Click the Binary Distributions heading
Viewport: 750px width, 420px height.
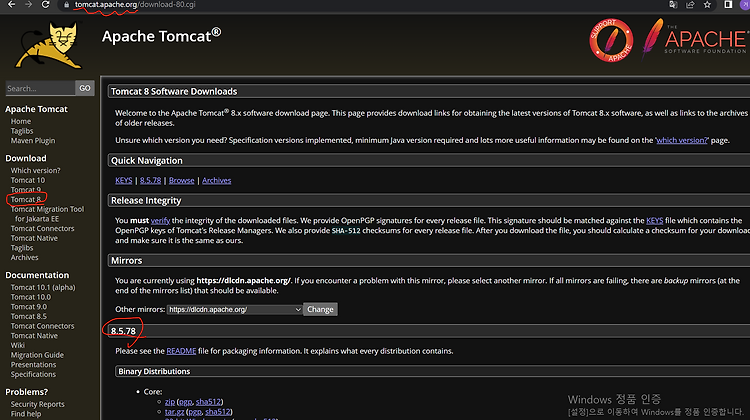point(154,371)
